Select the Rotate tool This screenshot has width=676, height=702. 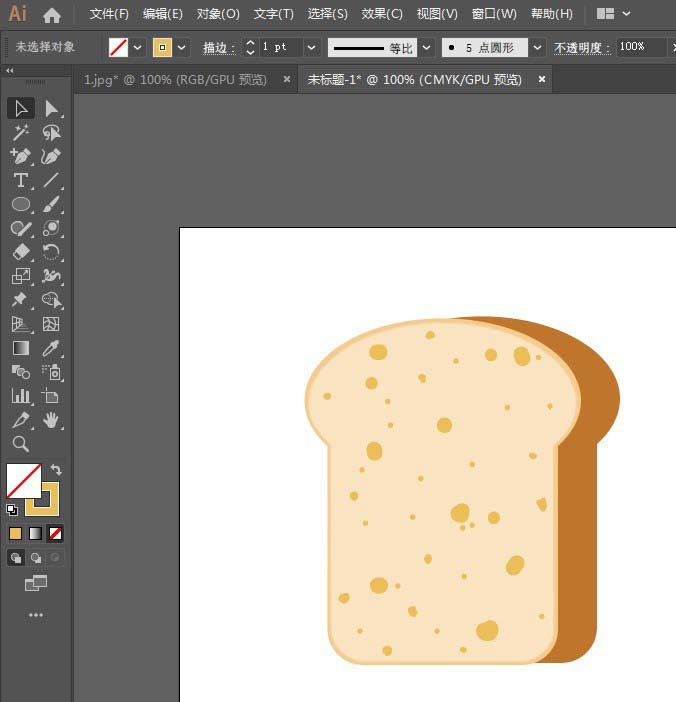point(51,252)
